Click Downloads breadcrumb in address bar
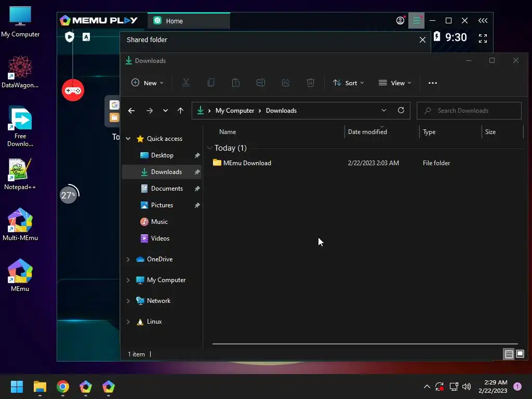The height and width of the screenshot is (399, 532). 281,111
